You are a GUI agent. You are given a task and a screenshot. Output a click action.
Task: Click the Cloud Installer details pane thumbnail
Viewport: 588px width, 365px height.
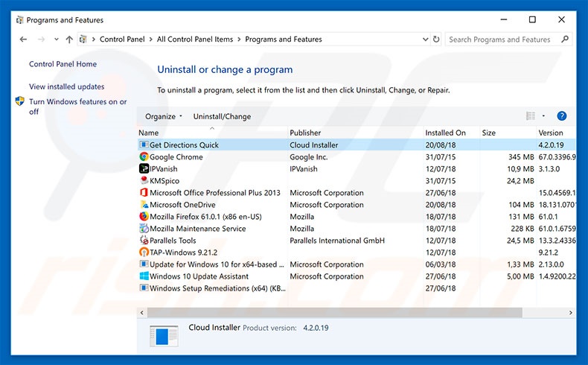point(164,336)
